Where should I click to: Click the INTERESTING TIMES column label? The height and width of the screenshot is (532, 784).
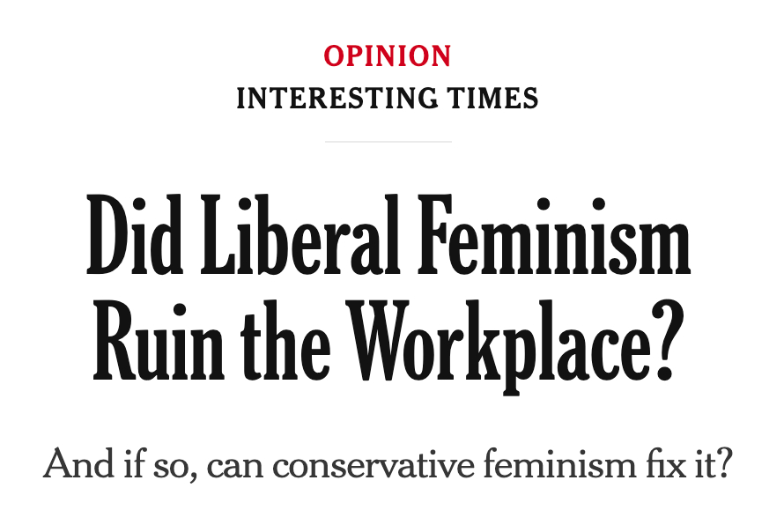[388, 98]
